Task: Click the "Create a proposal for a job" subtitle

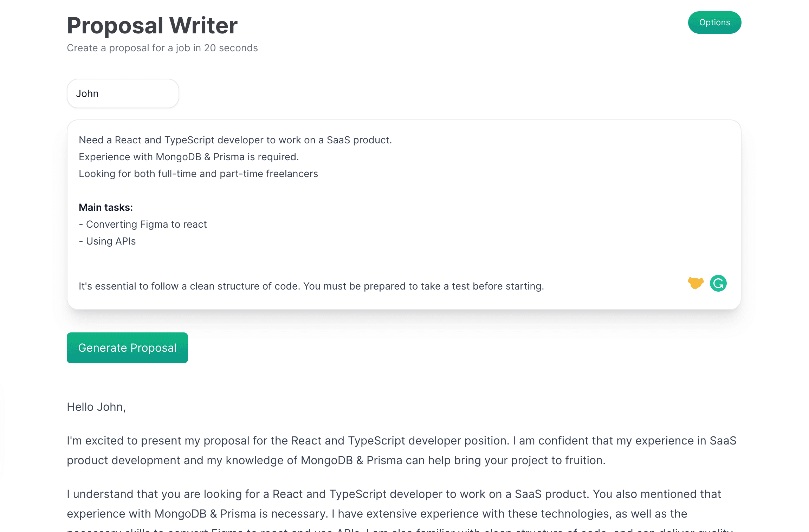Action: (x=162, y=48)
